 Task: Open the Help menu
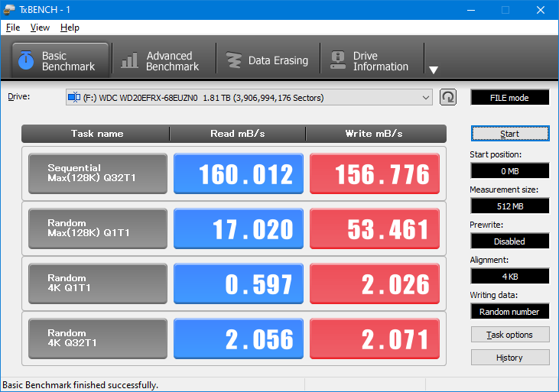point(70,28)
